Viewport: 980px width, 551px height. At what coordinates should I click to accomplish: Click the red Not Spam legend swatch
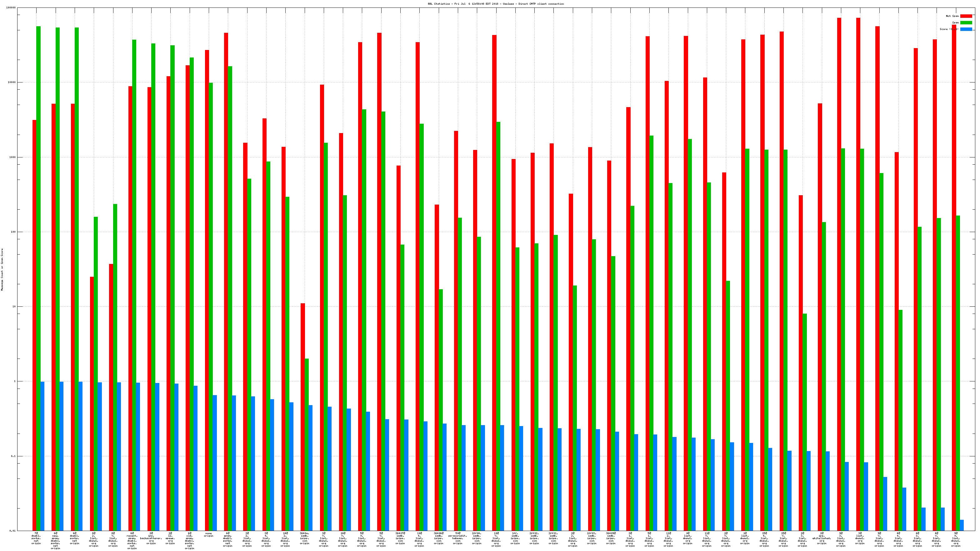click(x=966, y=16)
